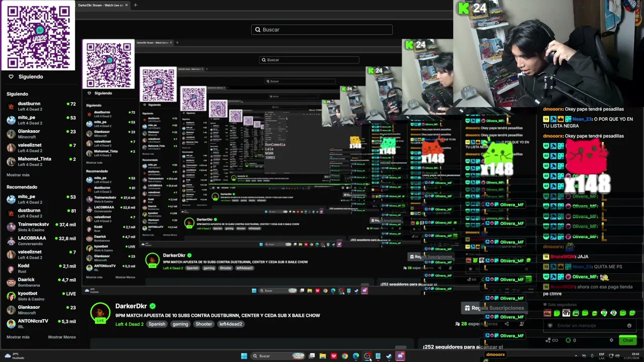This screenshot has height=362, width=644.
Task: Select the Shooter tag
Action: [204, 324]
